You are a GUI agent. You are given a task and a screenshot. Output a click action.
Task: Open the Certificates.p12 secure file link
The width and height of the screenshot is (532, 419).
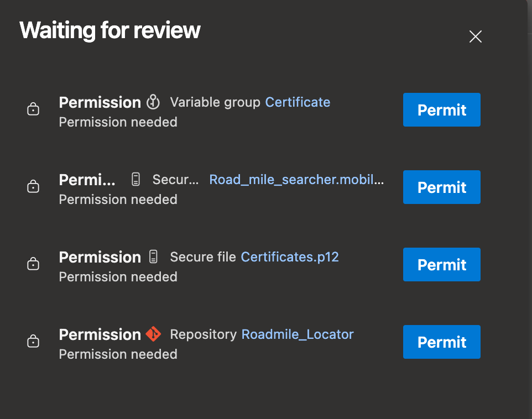pos(290,257)
